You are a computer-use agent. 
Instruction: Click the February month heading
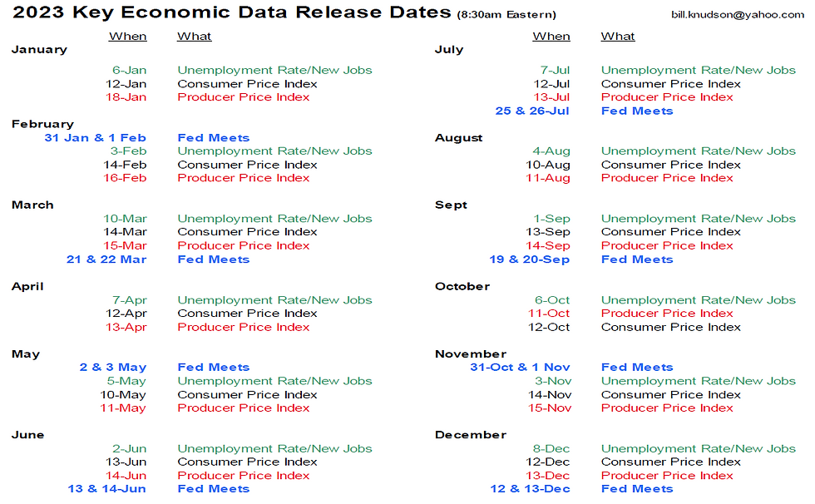click(42, 124)
